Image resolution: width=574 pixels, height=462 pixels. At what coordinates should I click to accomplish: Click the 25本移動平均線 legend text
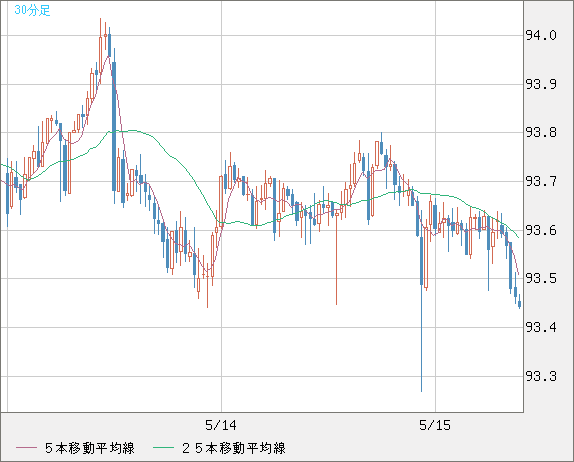click(234, 448)
